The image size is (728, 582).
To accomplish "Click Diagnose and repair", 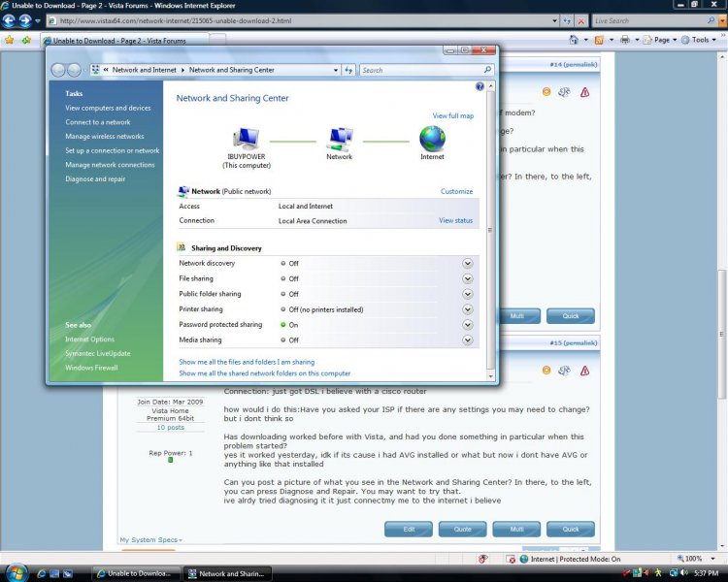I will pos(95,179).
